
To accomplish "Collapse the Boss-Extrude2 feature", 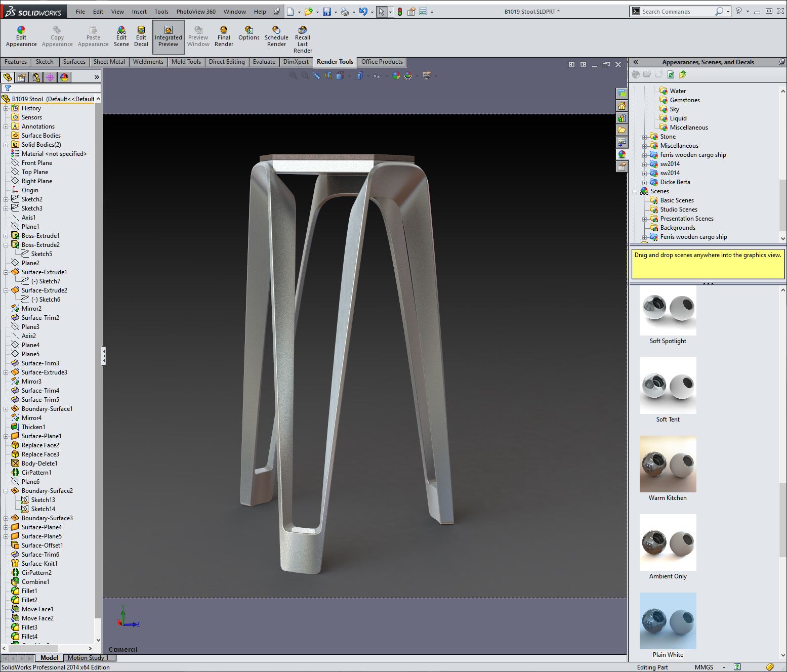I will [x=6, y=245].
